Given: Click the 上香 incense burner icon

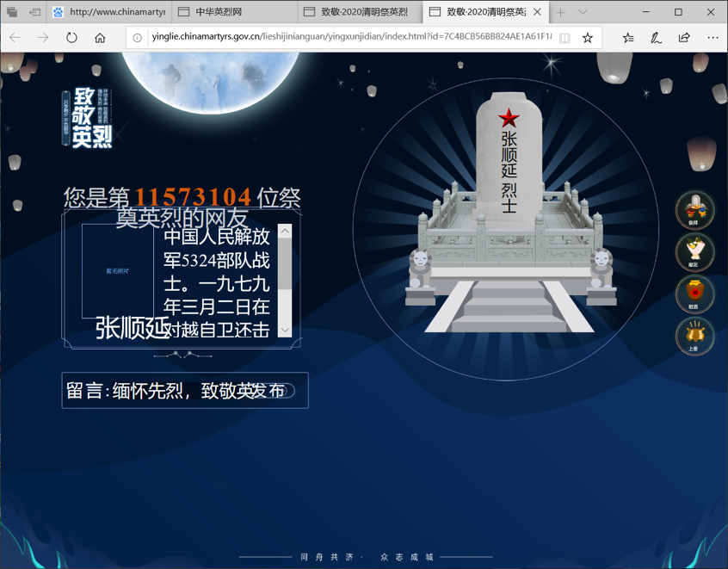Looking at the screenshot, I should (x=694, y=337).
